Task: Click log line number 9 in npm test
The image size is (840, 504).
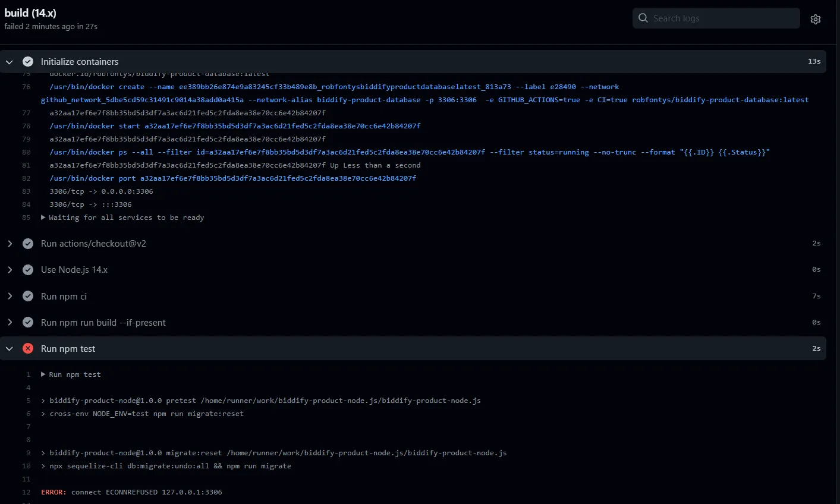Action: 28,453
